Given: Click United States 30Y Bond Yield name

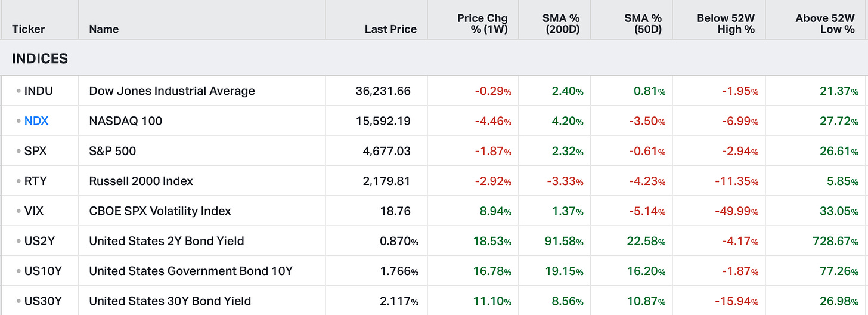Looking at the screenshot, I should [x=170, y=301].
